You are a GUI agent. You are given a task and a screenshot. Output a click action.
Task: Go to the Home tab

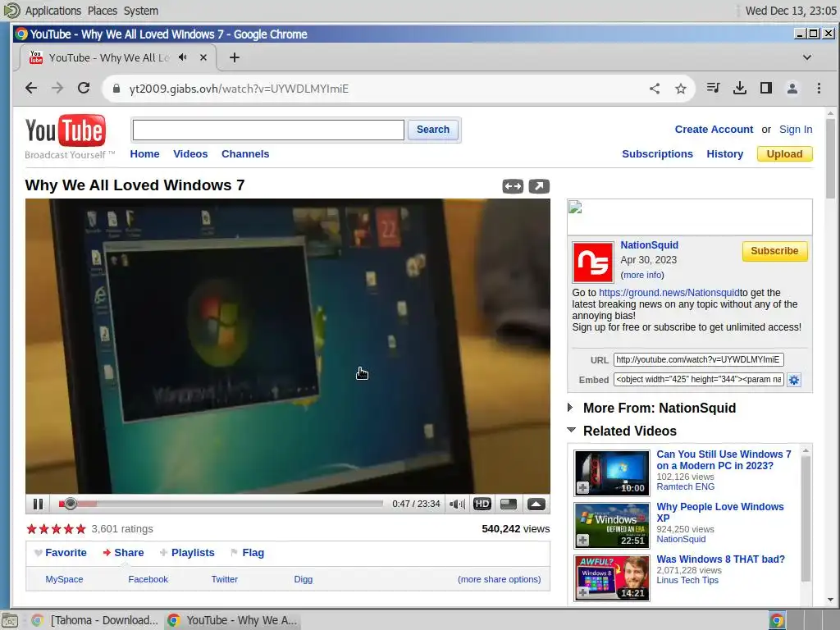tap(144, 153)
